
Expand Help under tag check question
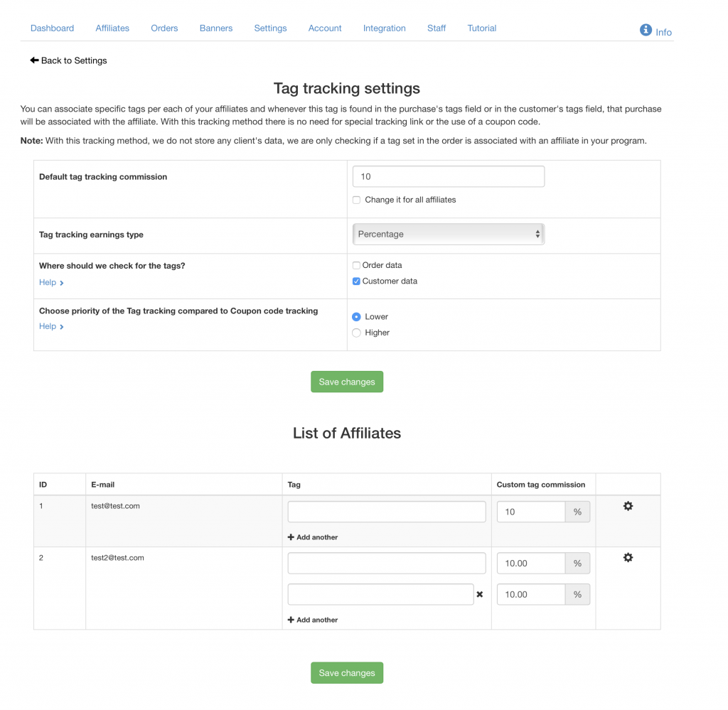pos(51,283)
